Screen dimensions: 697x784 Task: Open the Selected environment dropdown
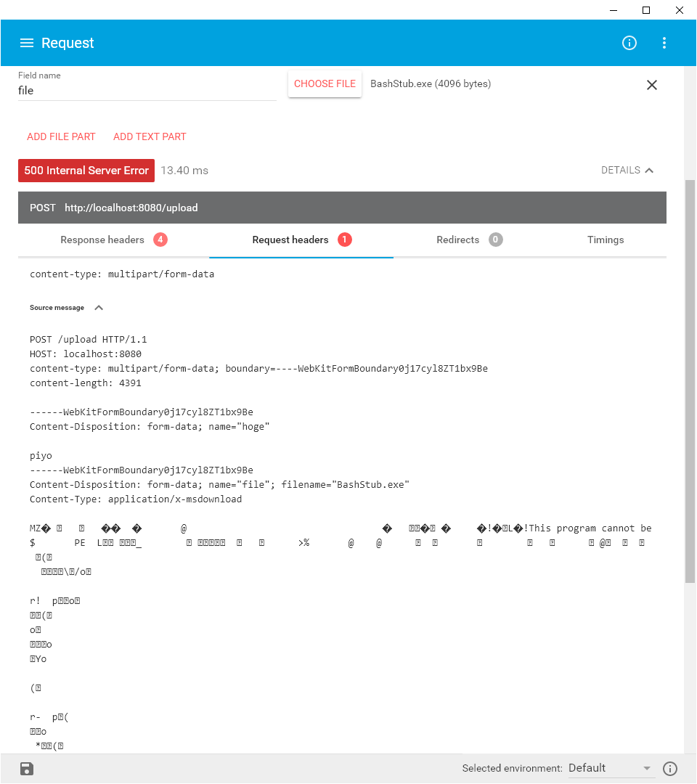(x=611, y=768)
